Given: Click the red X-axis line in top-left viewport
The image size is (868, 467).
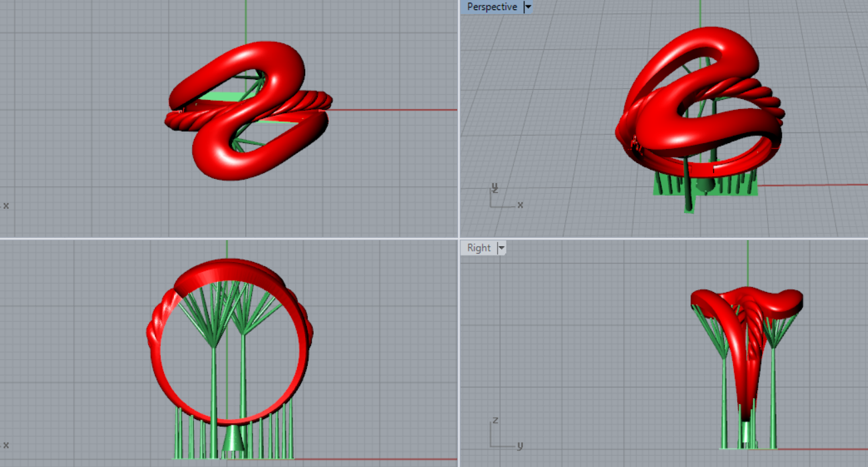Looking at the screenshot, I should 399,110.
